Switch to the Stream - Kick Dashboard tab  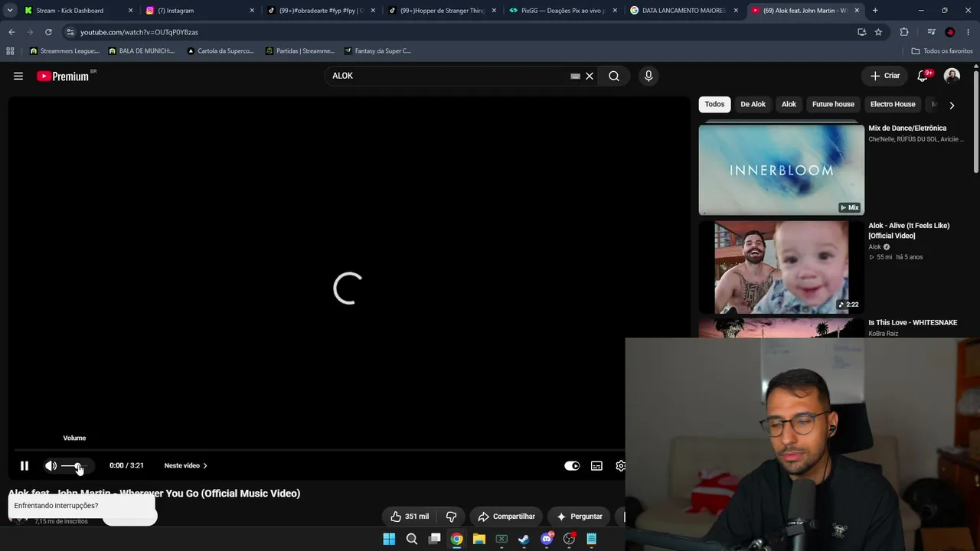click(70, 11)
